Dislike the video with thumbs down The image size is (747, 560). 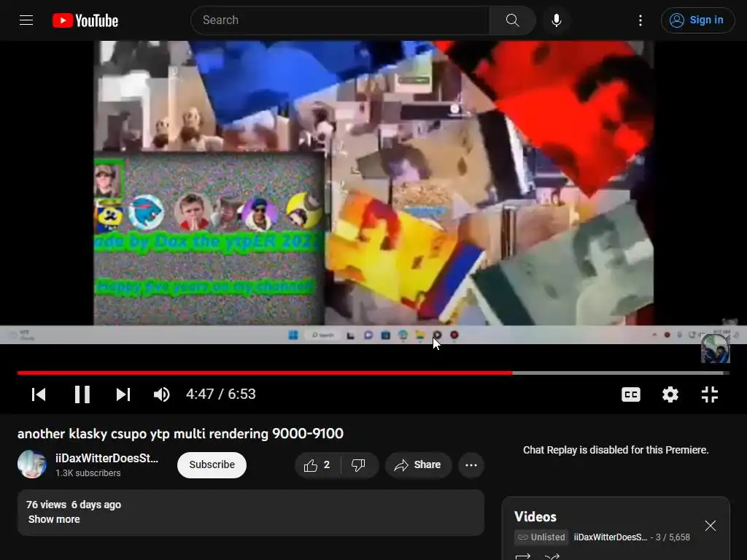[x=358, y=464]
